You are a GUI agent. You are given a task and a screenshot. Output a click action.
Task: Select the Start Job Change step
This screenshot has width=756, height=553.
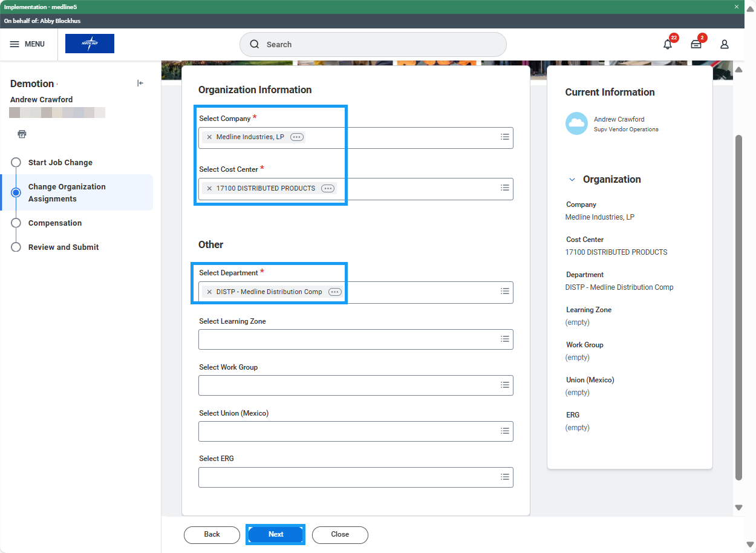point(60,163)
